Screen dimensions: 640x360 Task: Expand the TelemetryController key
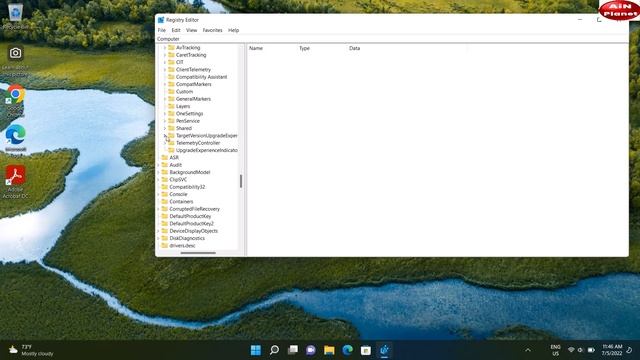165,143
